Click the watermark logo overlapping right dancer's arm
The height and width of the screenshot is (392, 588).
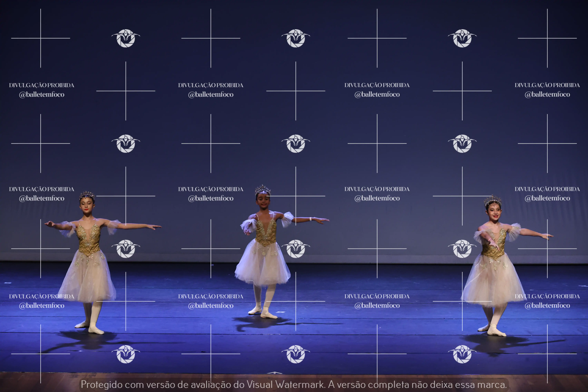(x=462, y=249)
